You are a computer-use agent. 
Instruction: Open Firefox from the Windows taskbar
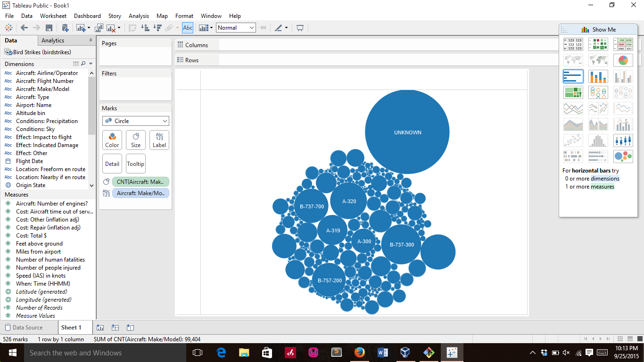click(x=360, y=353)
